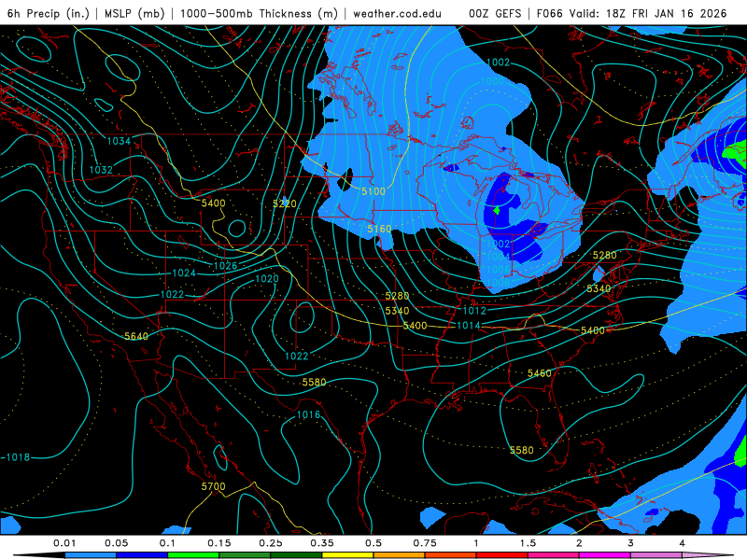This screenshot has width=747, height=560.
Task: Click the '1004' isobar label
Action: point(499,257)
